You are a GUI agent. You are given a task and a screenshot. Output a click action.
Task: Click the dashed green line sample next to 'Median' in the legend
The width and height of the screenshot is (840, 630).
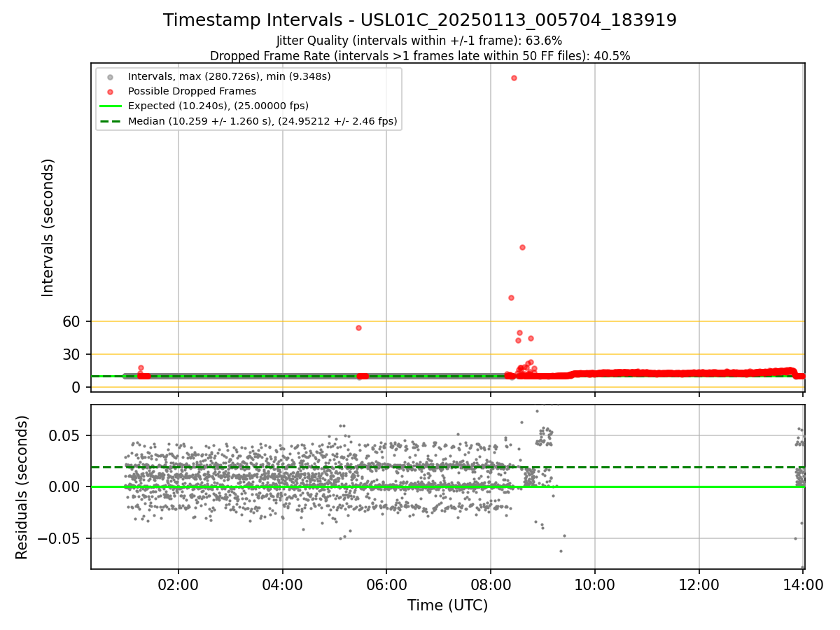[x=110, y=121]
